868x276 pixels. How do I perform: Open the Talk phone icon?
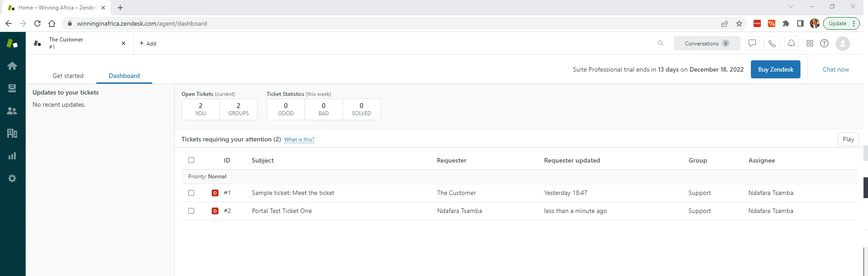pyautogui.click(x=772, y=43)
